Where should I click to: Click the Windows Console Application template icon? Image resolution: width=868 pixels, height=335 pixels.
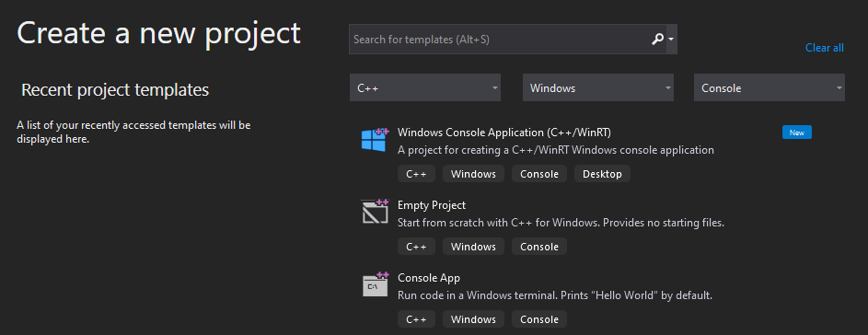(x=376, y=140)
